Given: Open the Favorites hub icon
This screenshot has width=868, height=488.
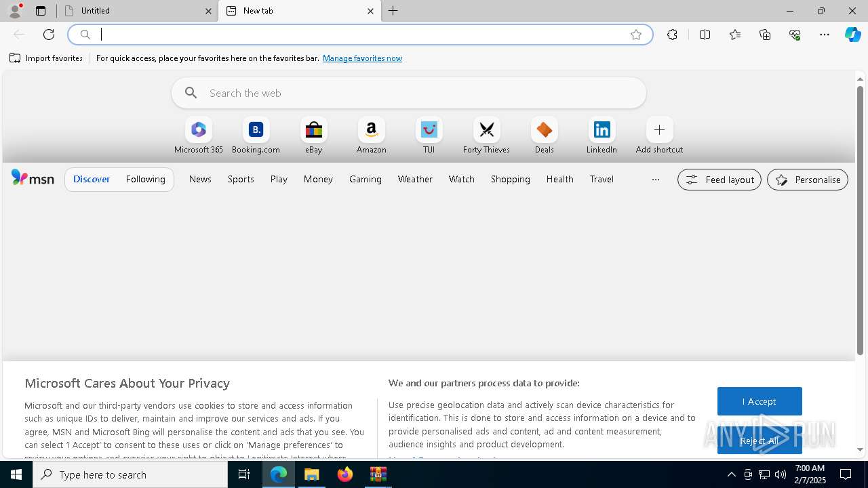Looking at the screenshot, I should click(x=735, y=35).
